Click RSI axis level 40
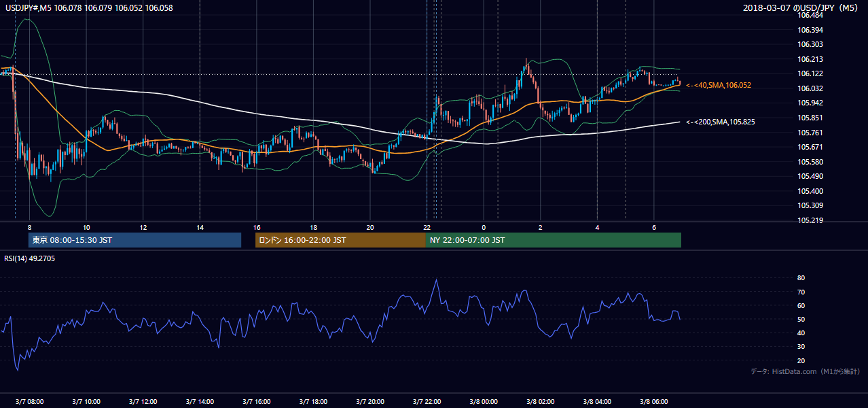This screenshot has height=408, width=868. coord(801,333)
